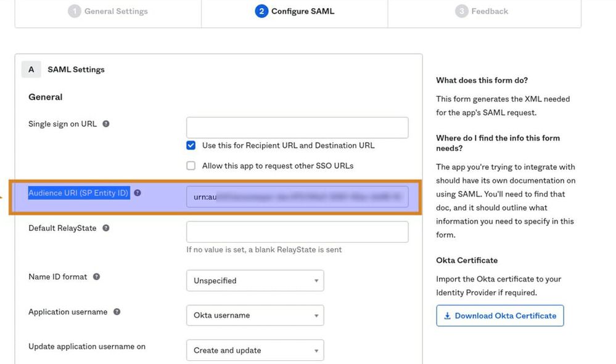Image resolution: width=616 pixels, height=364 pixels.
Task: Click help icon next to Single sign on URL
Action: coord(106,124)
